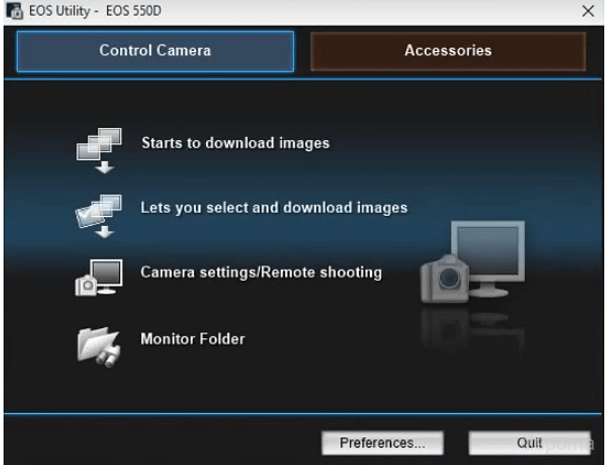Click the stacked photos download icon
Image resolution: width=606 pixels, height=465 pixels.
[99, 147]
